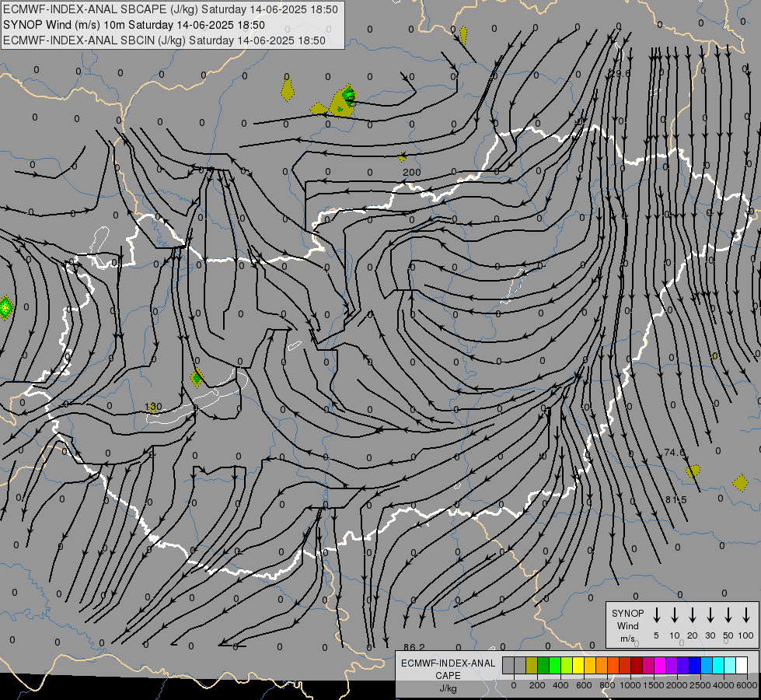Pick the purple swatch left of 2000
Image resolution: width=761 pixels, height=700 pixels.
click(672, 665)
